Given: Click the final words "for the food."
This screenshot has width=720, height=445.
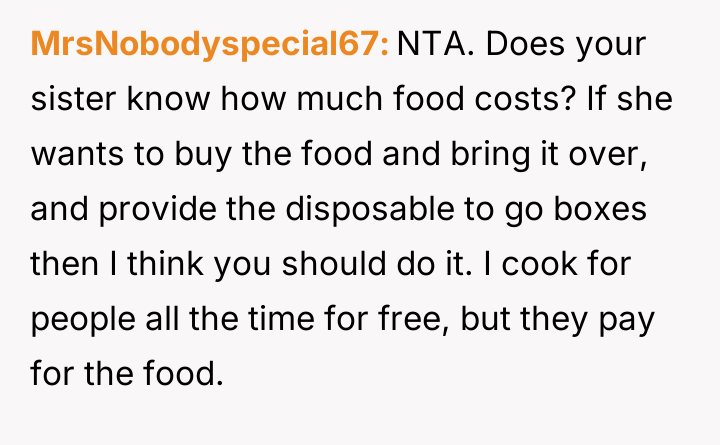Looking at the screenshot, I should point(123,378).
